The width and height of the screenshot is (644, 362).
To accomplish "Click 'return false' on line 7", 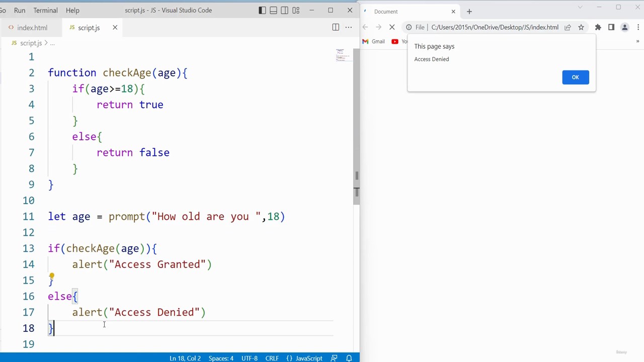I will coord(133,153).
